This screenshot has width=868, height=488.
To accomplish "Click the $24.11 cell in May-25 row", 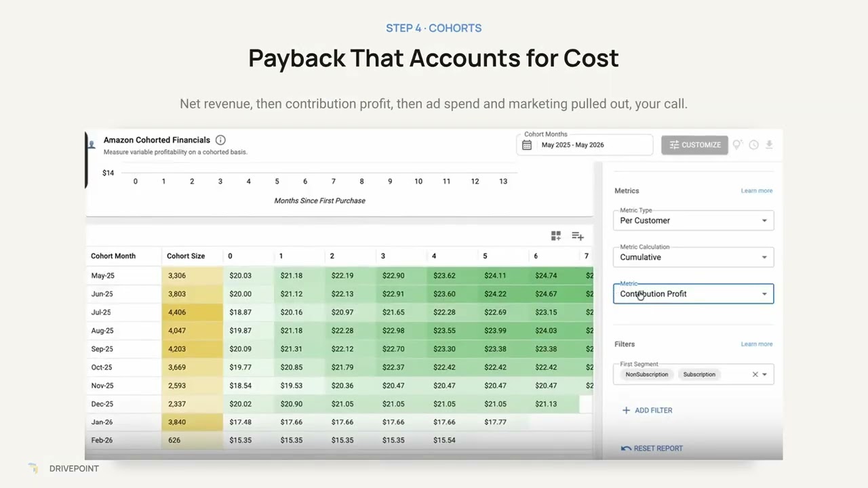I will [x=503, y=275].
